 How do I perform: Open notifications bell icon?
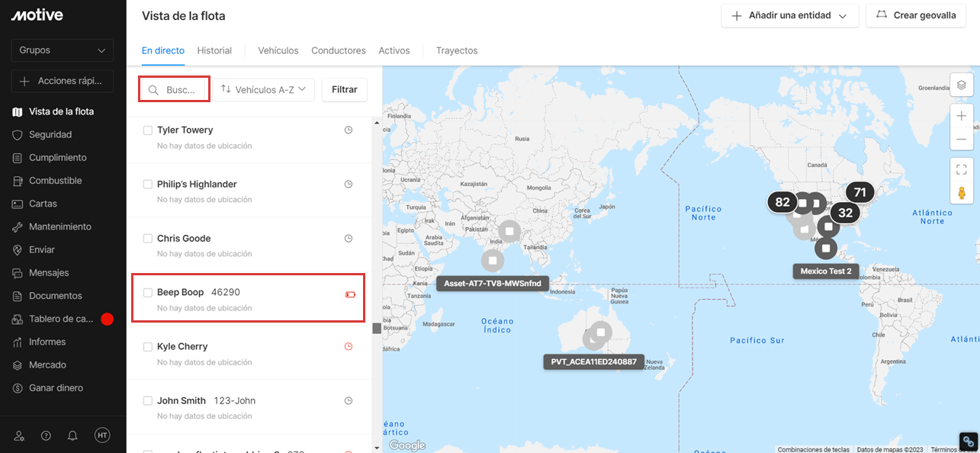coord(72,435)
